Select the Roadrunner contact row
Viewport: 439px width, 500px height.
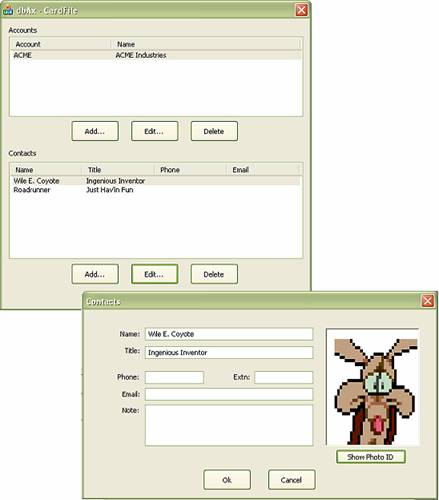tap(156, 190)
